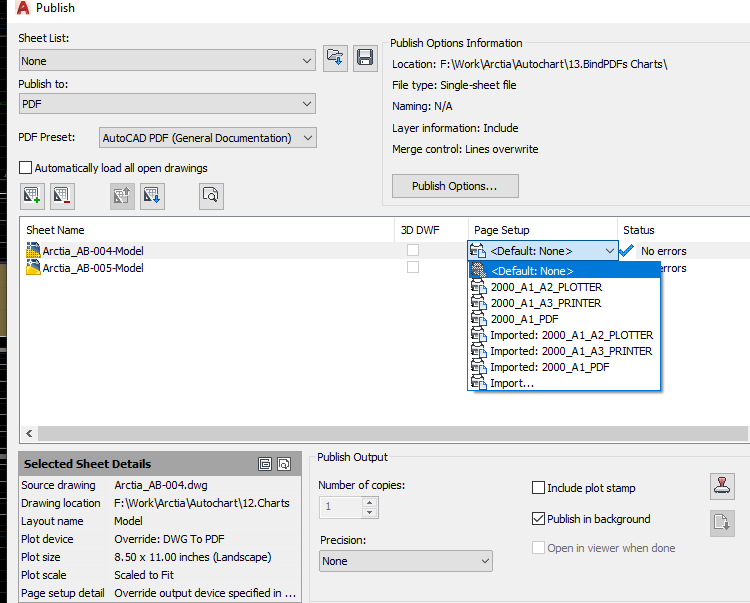Click the Save Sheet List icon
The image size is (750, 603).
click(x=365, y=58)
